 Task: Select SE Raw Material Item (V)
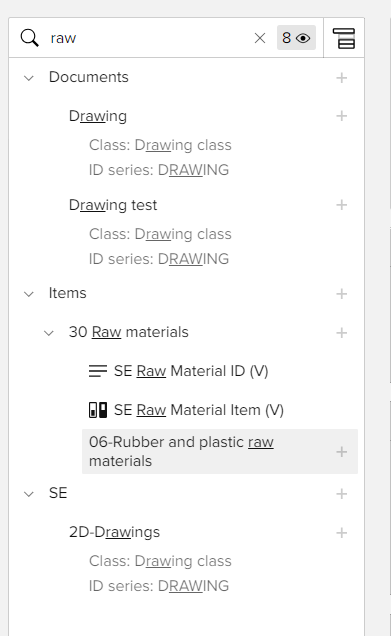[186, 410]
